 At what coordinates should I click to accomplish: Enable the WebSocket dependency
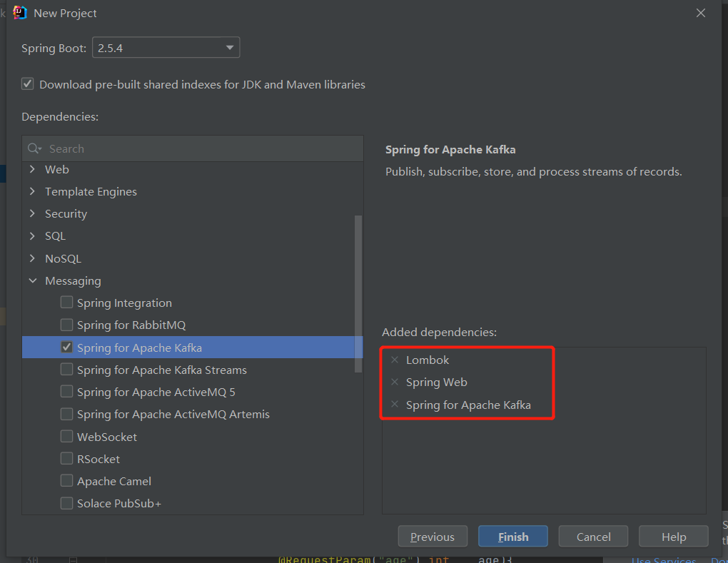67,436
